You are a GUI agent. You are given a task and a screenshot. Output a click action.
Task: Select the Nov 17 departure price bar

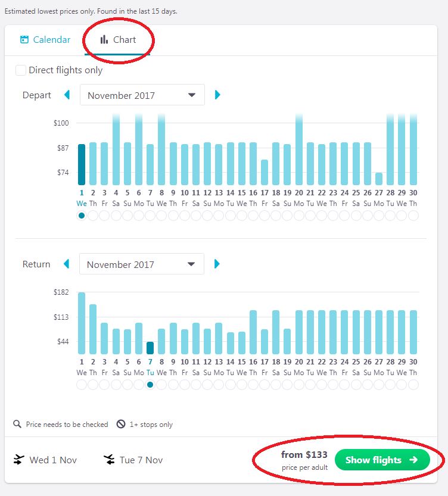coord(265,172)
